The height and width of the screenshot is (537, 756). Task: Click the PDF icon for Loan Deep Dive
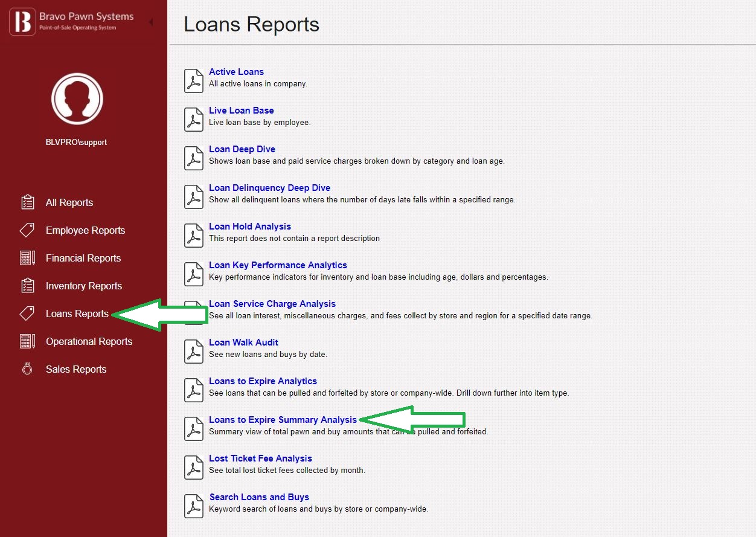pos(193,158)
